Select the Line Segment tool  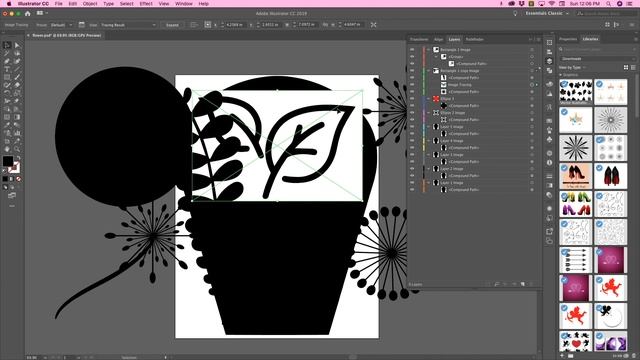(17, 69)
